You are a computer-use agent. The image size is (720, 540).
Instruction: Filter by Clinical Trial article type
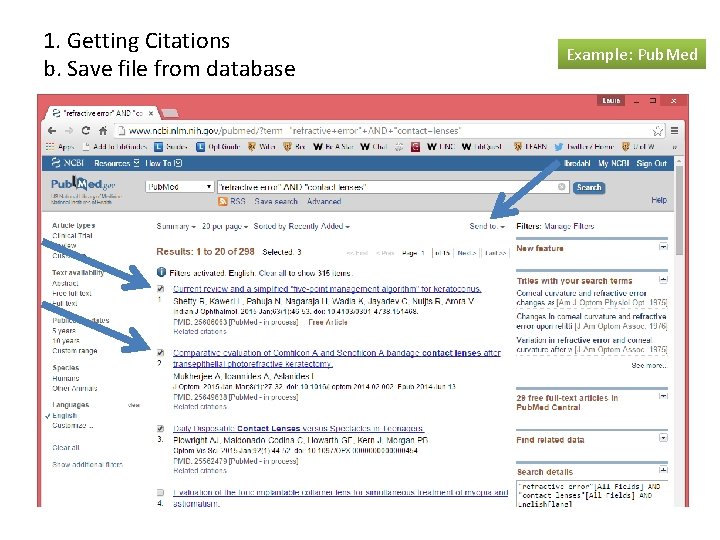pyautogui.click(x=72, y=236)
